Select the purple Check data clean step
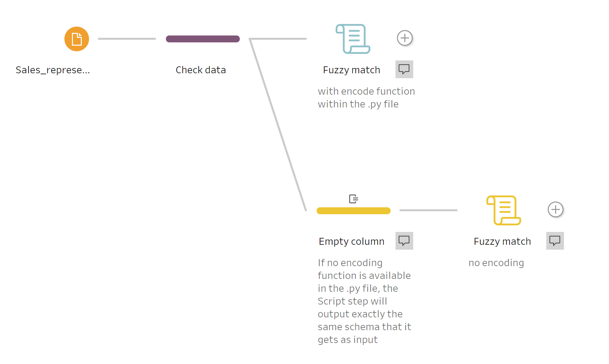609x364 pixels. (203, 39)
